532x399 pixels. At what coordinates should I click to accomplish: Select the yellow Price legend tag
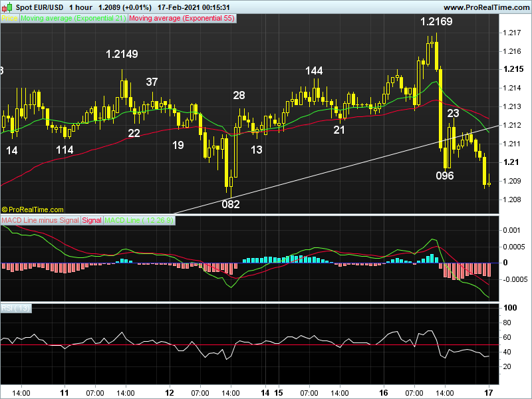point(9,19)
